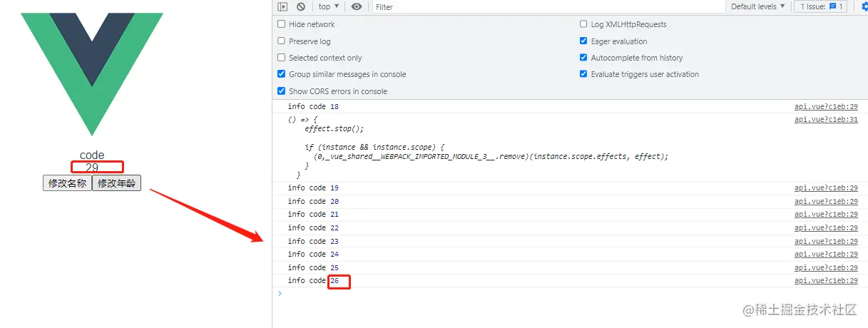Open source link for info code 19
Image resolution: width=868 pixels, height=328 pixels.
pyautogui.click(x=826, y=188)
